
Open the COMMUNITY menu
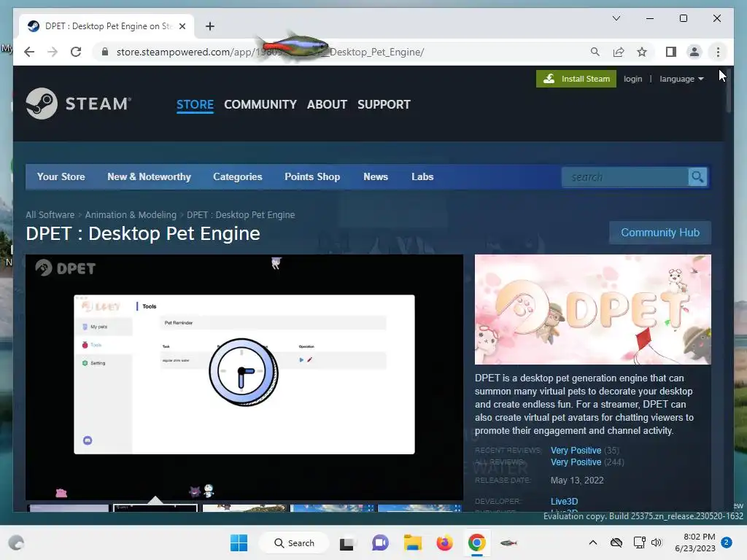pos(260,105)
